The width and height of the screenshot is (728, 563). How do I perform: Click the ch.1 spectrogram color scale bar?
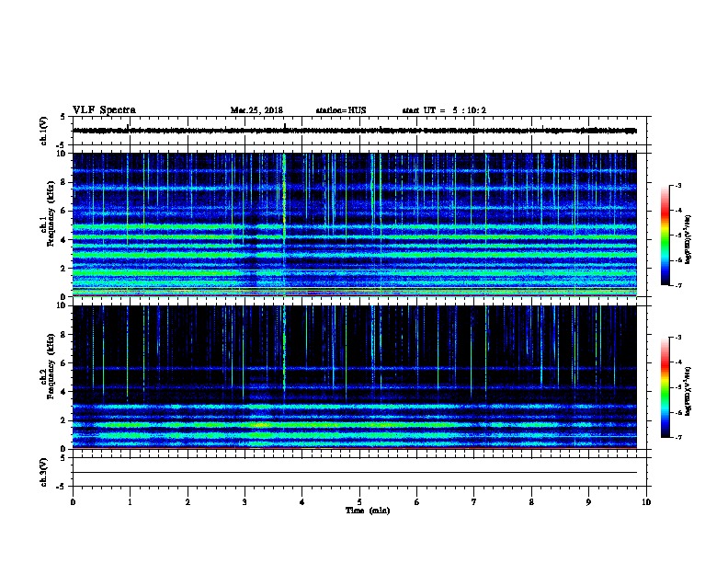pyautogui.click(x=665, y=236)
